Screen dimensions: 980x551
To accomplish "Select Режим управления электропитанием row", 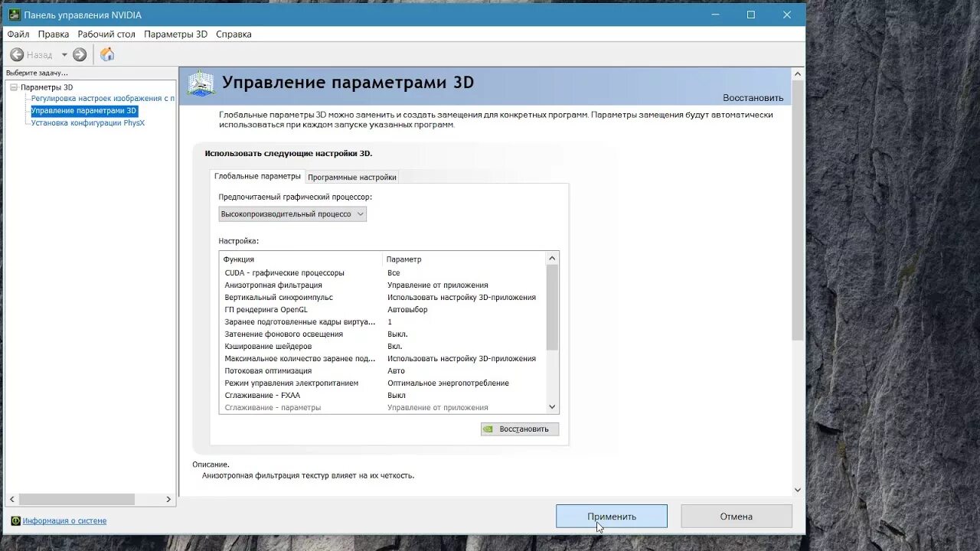I will pyautogui.click(x=383, y=383).
